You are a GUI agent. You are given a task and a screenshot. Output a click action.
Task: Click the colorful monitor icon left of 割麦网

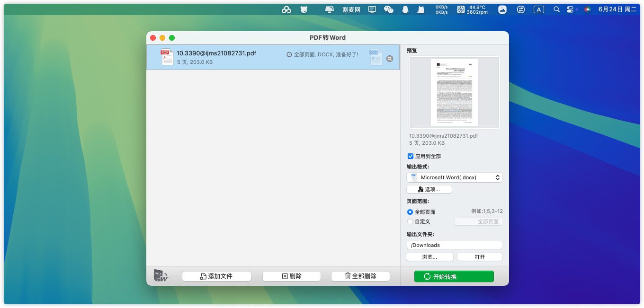click(x=330, y=9)
